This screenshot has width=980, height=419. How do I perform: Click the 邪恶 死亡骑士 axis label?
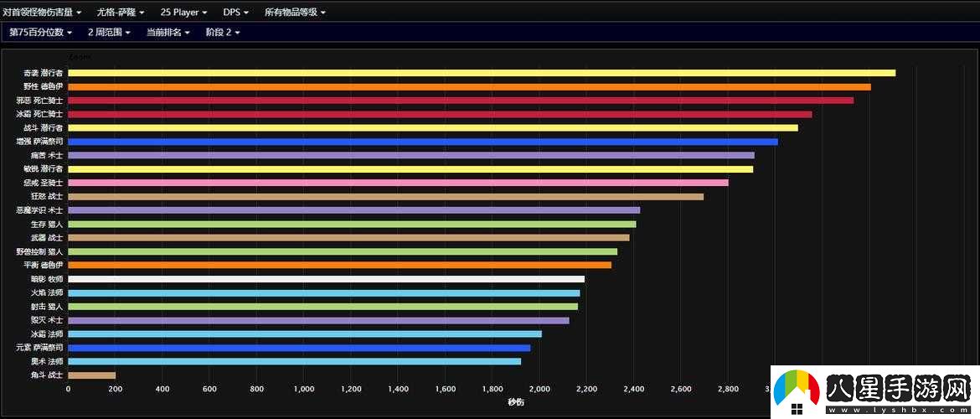point(39,101)
